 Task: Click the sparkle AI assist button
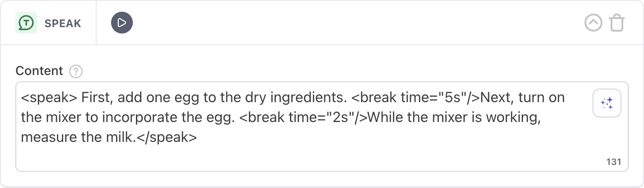click(607, 103)
